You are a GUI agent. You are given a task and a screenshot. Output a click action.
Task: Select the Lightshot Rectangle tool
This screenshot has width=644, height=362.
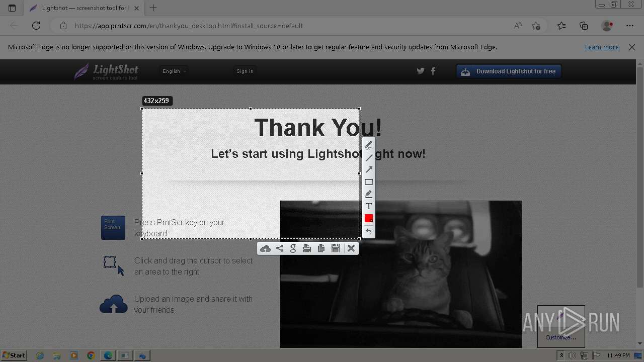click(369, 182)
